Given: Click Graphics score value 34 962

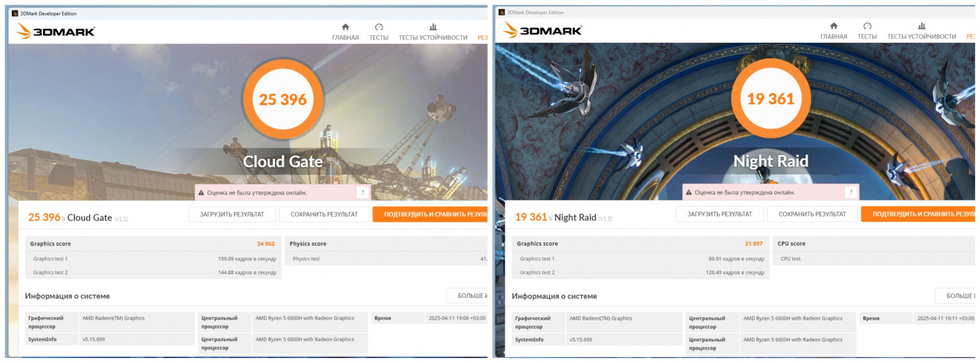Looking at the screenshot, I should coord(266,244).
